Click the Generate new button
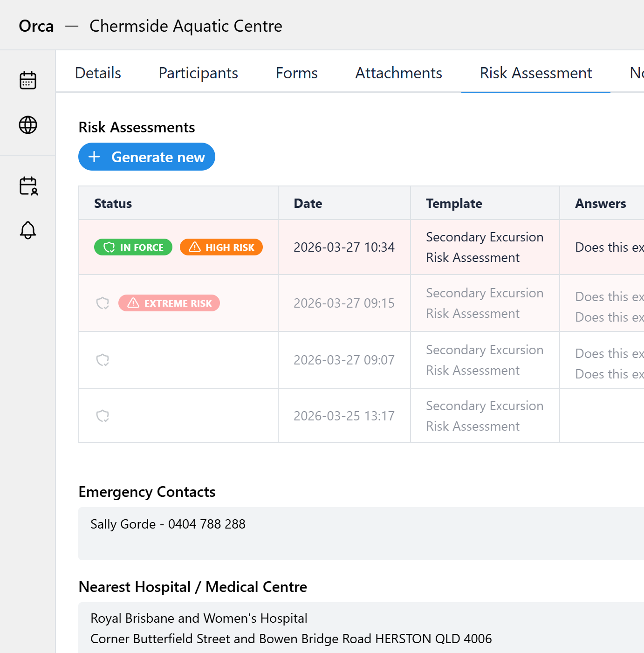This screenshot has height=653, width=644. click(x=147, y=157)
